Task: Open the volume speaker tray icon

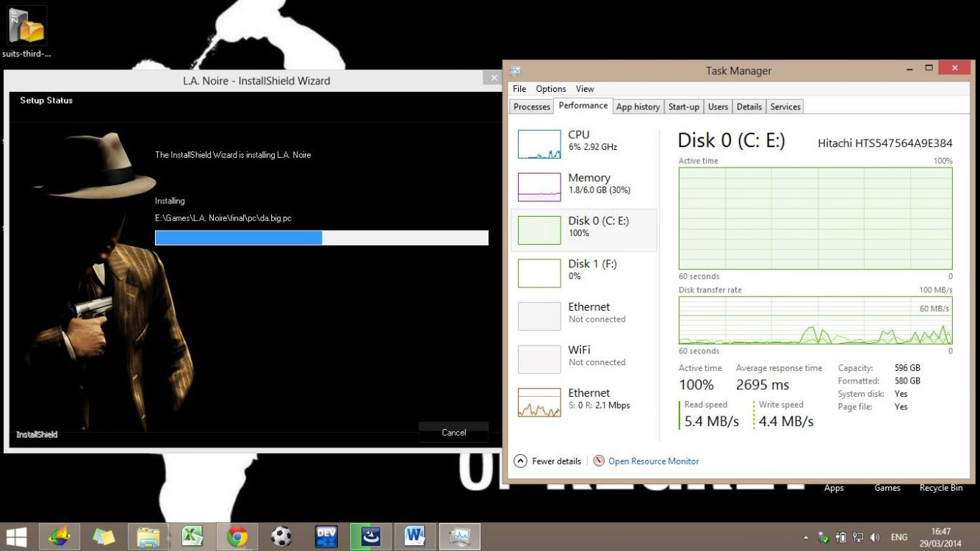Action: (x=874, y=537)
